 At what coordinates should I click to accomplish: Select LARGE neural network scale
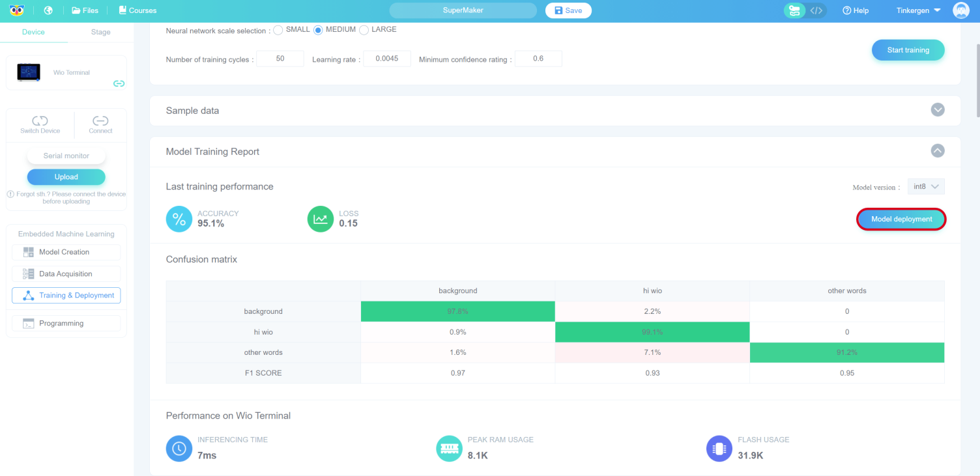tap(364, 30)
